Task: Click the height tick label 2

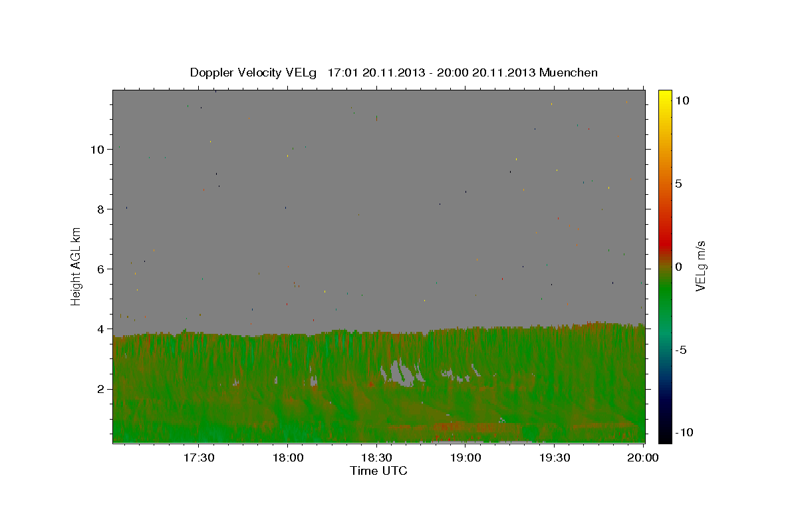Action: click(x=102, y=389)
